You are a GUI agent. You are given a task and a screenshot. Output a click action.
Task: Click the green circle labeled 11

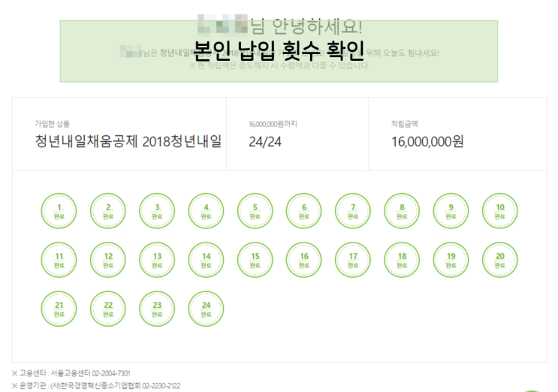[x=59, y=260]
